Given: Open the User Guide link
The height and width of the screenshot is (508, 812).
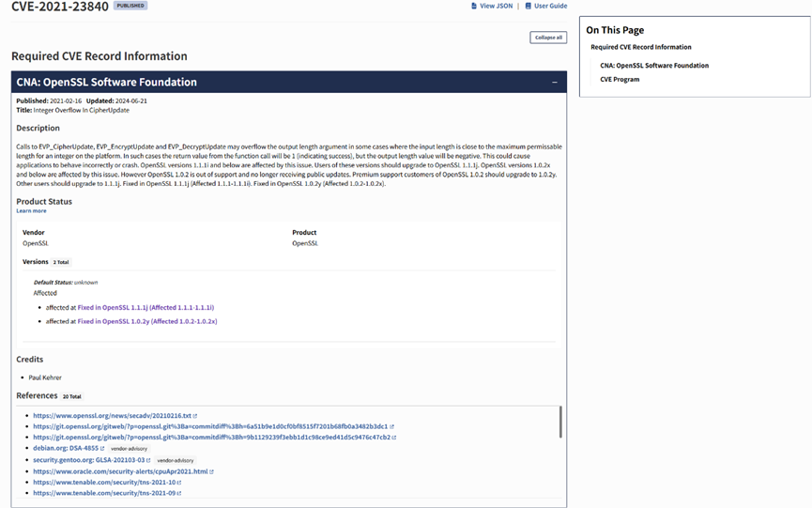Looking at the screenshot, I should coord(550,7).
